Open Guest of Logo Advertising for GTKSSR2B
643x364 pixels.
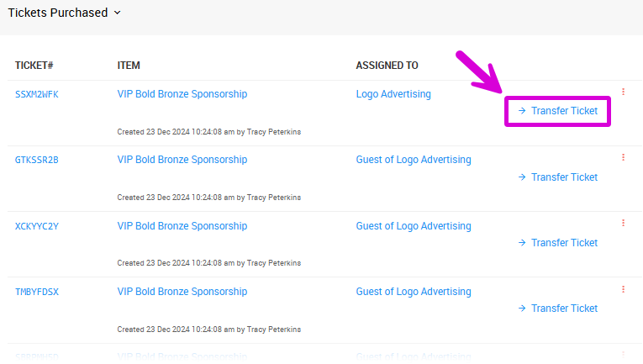click(414, 160)
